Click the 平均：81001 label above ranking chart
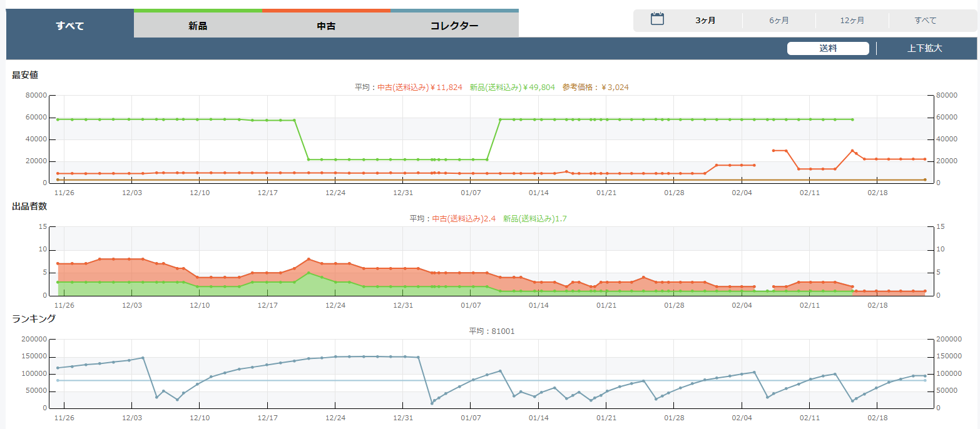This screenshot has width=980, height=429. pyautogui.click(x=492, y=331)
